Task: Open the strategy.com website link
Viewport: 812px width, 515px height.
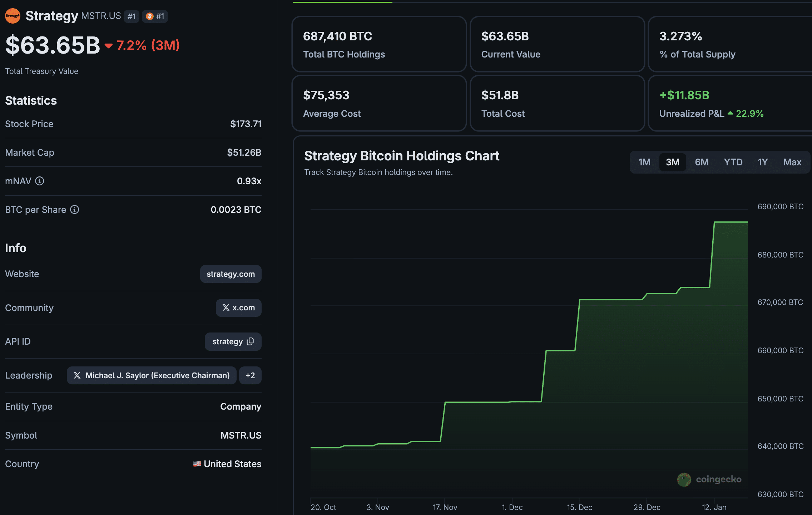Action: (231, 274)
